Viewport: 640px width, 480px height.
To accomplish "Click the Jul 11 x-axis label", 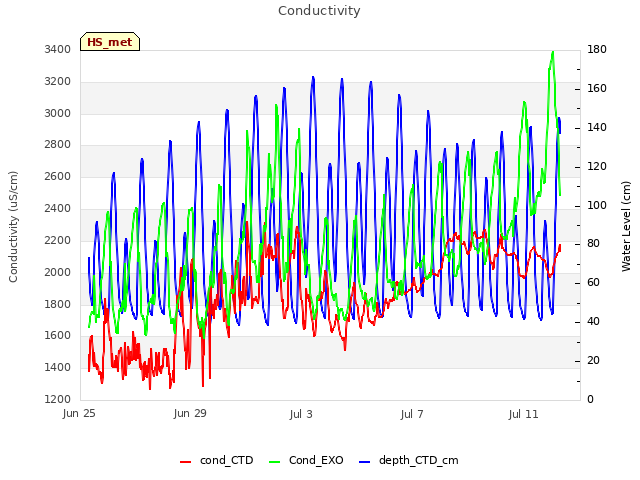I will (x=523, y=414).
